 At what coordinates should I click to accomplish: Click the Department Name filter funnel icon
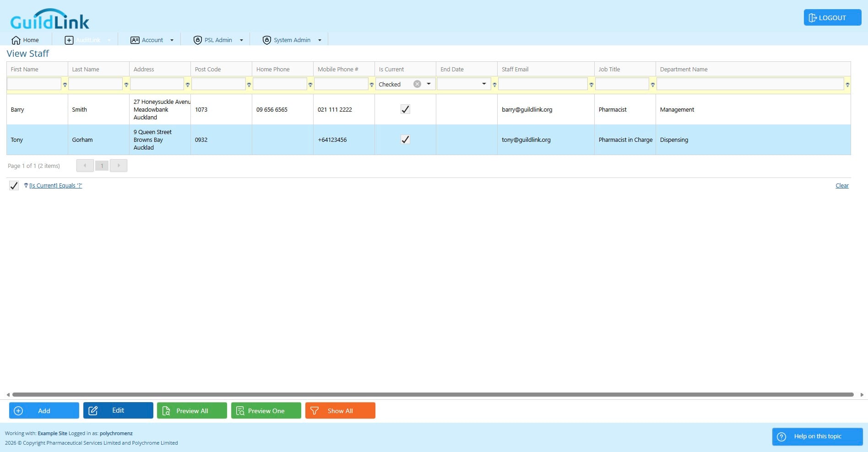point(847,85)
